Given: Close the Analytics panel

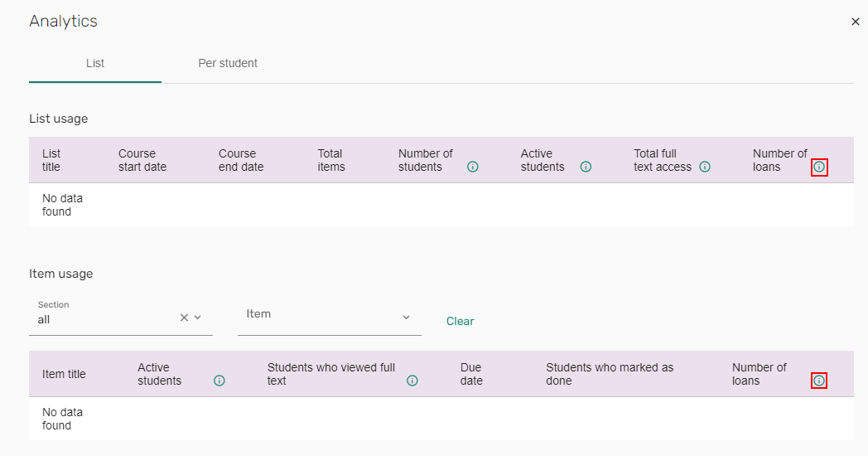Looking at the screenshot, I should (856, 22).
